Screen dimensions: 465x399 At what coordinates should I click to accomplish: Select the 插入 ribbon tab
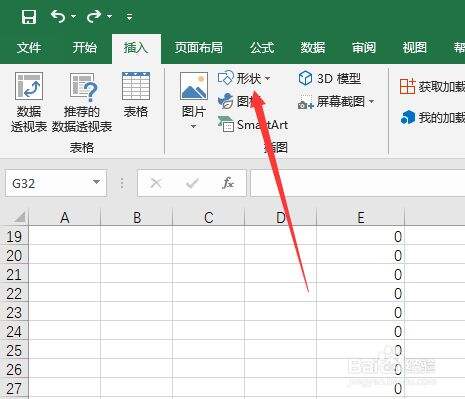(x=136, y=48)
